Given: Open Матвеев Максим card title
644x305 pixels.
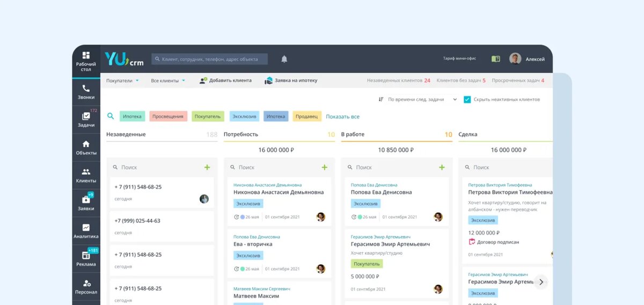Looking at the screenshot, I should 257,296.
